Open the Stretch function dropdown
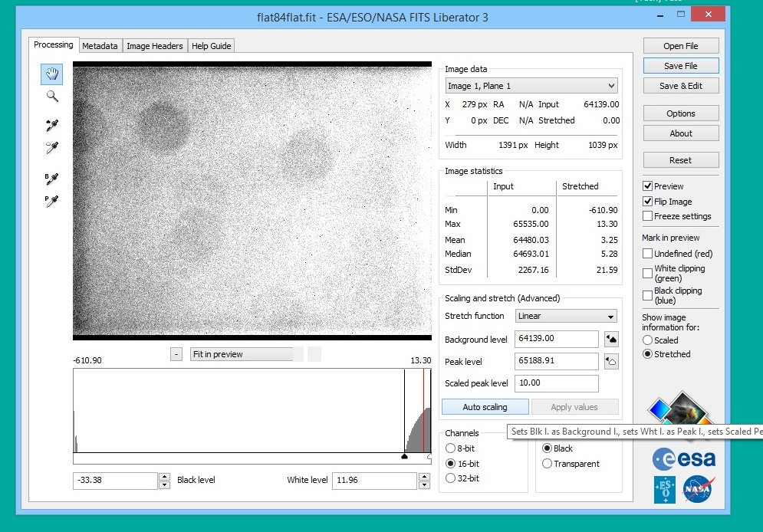Image resolution: width=763 pixels, height=532 pixels. point(566,316)
